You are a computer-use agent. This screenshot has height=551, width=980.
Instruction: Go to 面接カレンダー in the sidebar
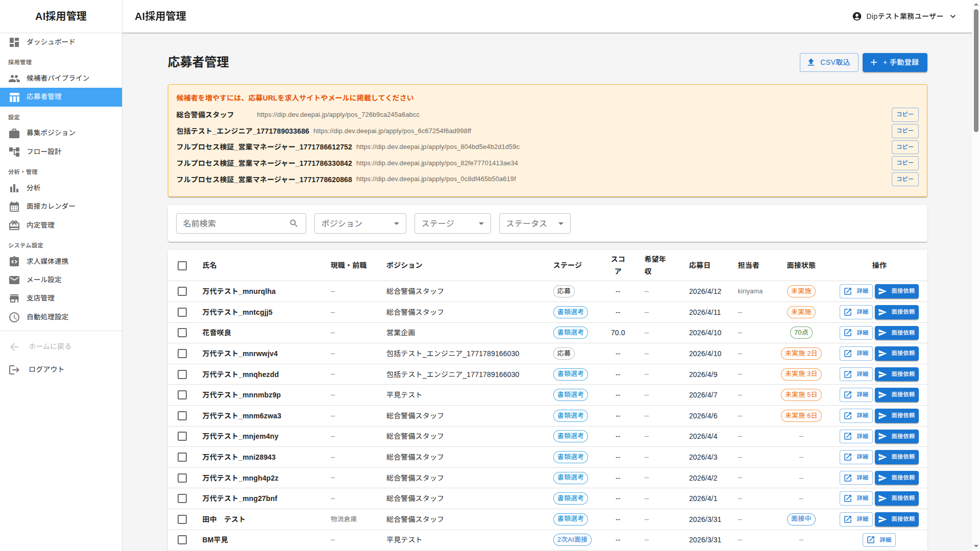click(x=61, y=206)
